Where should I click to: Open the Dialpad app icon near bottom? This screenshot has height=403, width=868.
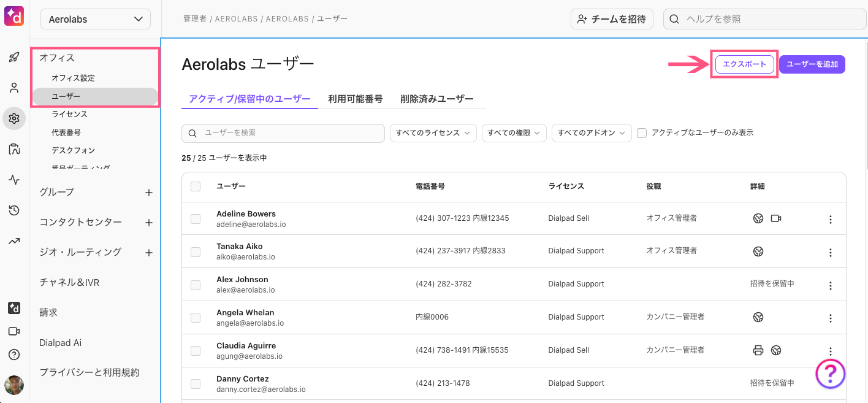pos(14,308)
